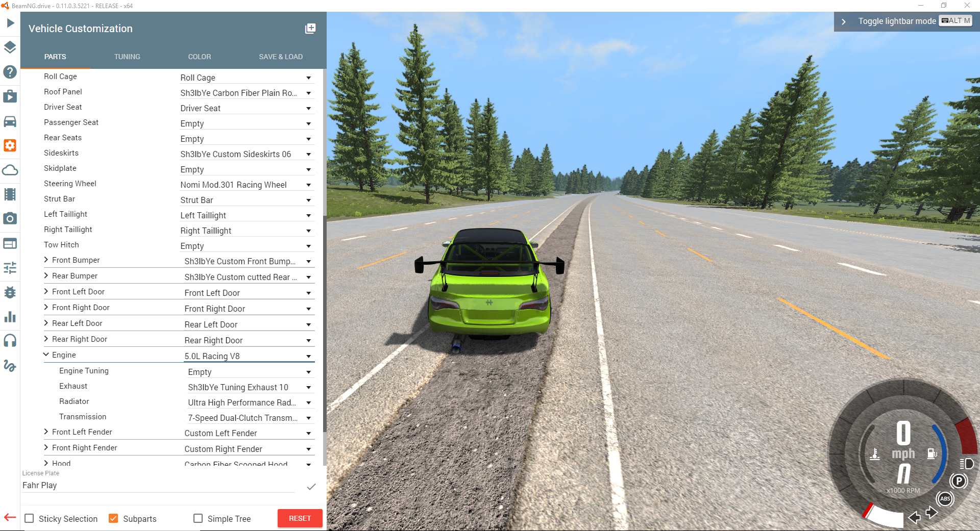980x531 pixels.
Task: Click the Toggle lightbar mode label
Action: coord(897,21)
